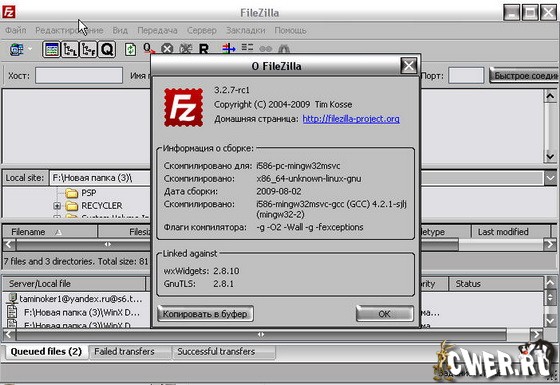Expand the RECYCLER folder tree node
Screen dimensions: 560x385
point(57,206)
